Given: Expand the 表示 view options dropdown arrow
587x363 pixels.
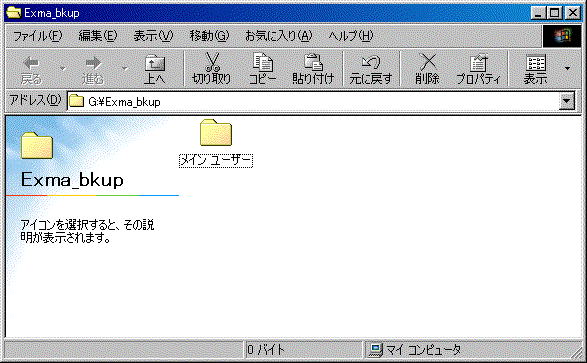Looking at the screenshot, I should 568,68.
